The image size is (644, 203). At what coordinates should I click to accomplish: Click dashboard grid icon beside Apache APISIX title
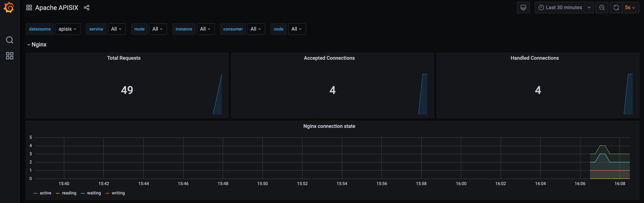[29, 8]
